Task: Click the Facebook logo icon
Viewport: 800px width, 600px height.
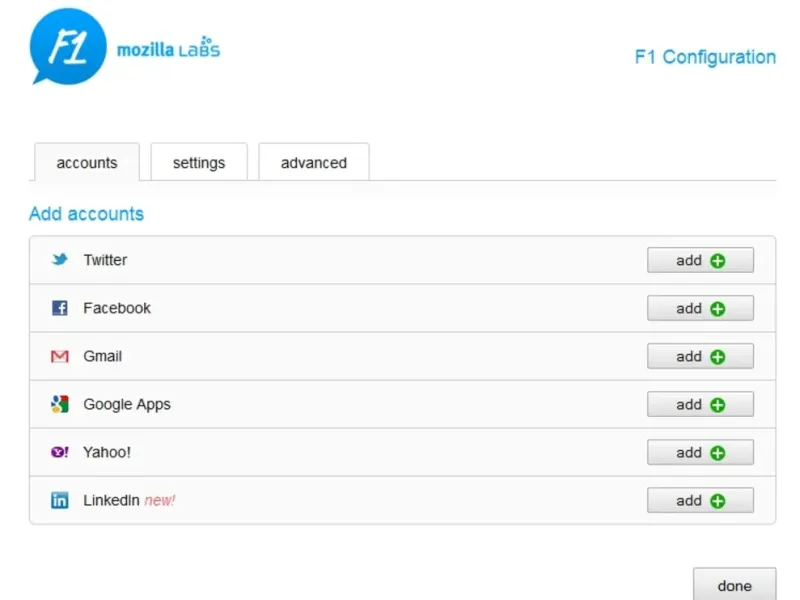Action: pyautogui.click(x=60, y=308)
